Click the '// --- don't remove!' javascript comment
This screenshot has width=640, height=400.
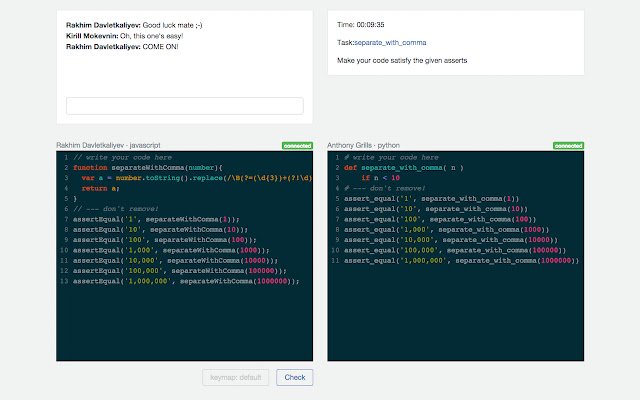116,209
